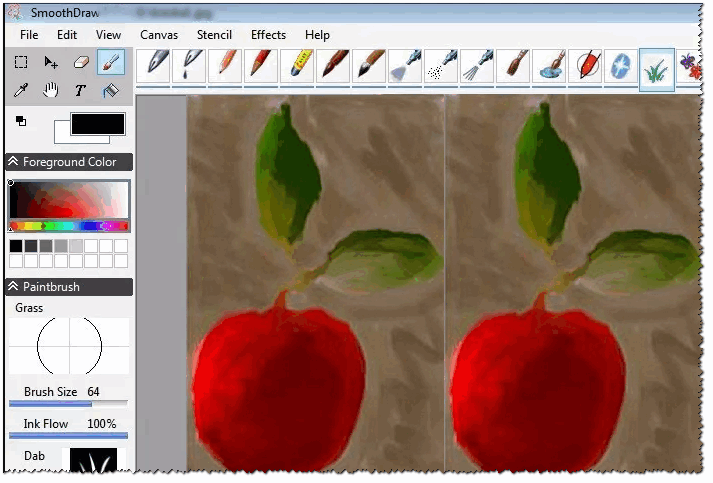This screenshot has height=483, width=713.
Task: Open the File menu
Action: pos(29,35)
